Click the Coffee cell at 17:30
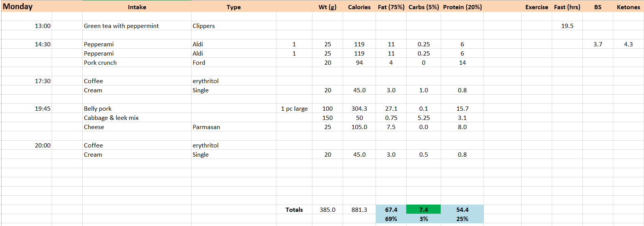Image resolution: width=644 pixels, height=226 pixels. pos(137,81)
